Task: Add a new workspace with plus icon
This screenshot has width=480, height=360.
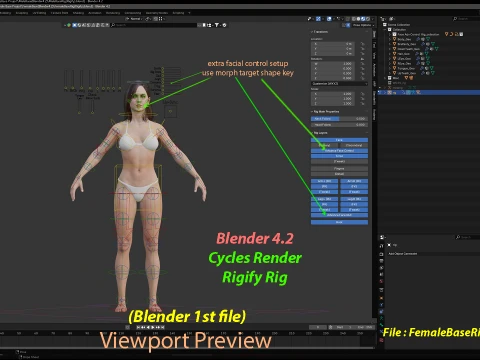Action: pos(190,13)
